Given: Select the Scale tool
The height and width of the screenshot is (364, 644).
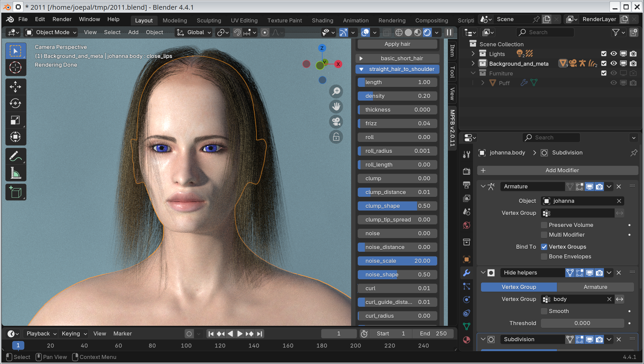Looking at the screenshot, I should click(x=15, y=120).
